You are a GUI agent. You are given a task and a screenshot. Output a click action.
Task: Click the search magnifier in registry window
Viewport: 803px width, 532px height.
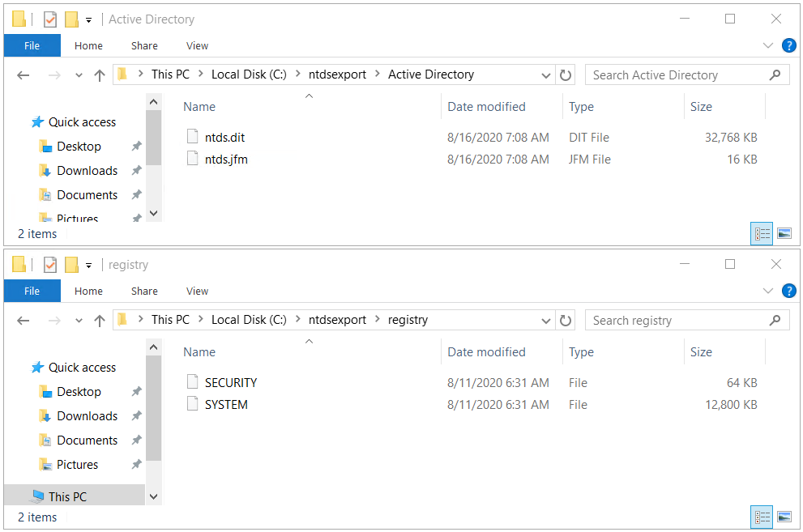[x=775, y=320]
